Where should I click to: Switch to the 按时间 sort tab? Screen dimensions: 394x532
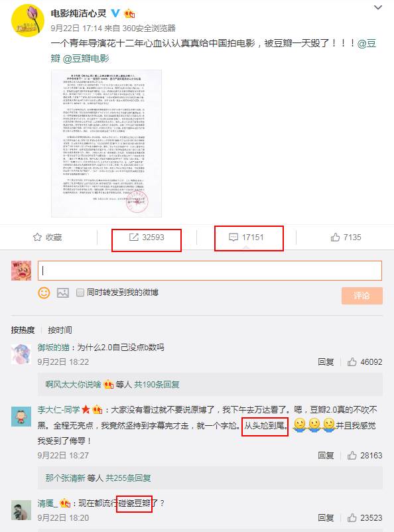[60, 330]
